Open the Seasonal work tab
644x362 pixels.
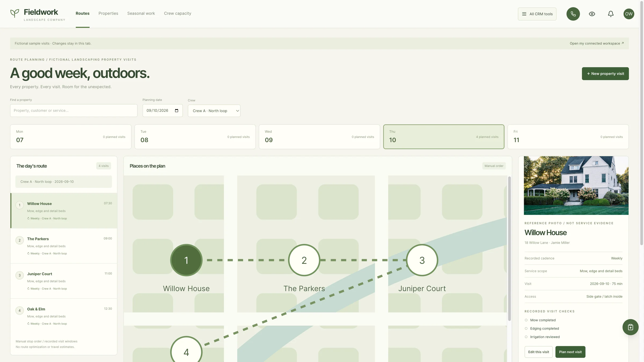pos(141,13)
